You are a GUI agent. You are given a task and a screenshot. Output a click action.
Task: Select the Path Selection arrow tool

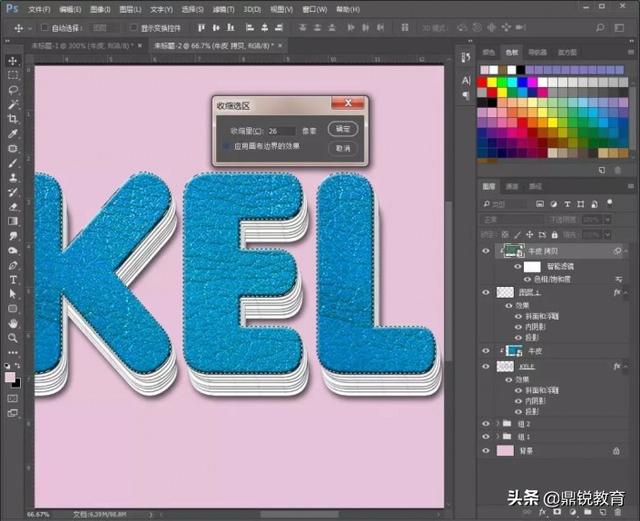pos(13,294)
